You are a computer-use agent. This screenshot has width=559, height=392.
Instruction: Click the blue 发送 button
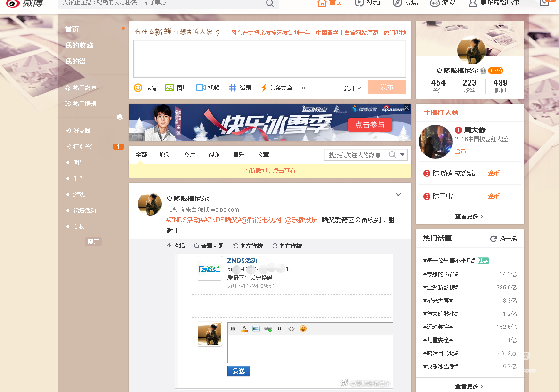click(x=238, y=371)
